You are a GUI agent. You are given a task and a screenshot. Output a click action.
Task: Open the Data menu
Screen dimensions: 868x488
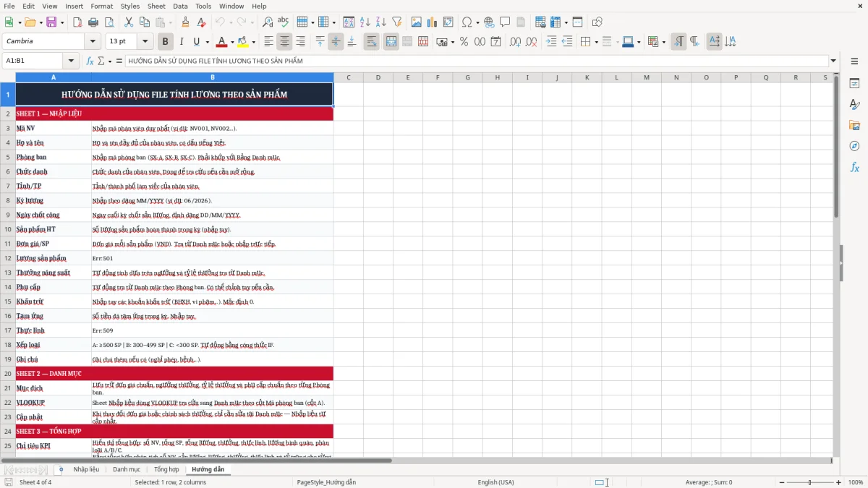180,6
